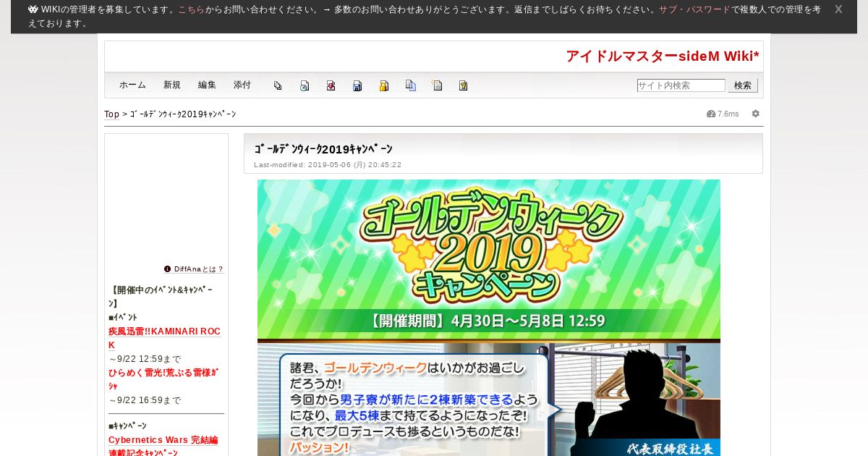Click the red arrow diff icon
Image resolution: width=868 pixels, height=456 pixels.
(x=331, y=85)
